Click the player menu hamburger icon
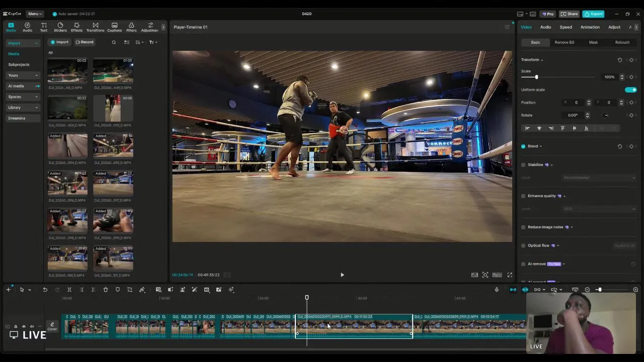 click(507, 27)
